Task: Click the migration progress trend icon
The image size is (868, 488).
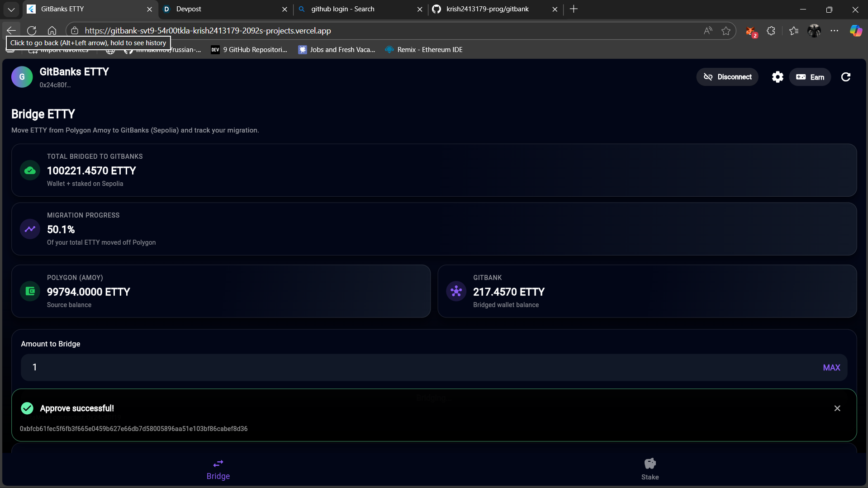Action: pos(30,229)
